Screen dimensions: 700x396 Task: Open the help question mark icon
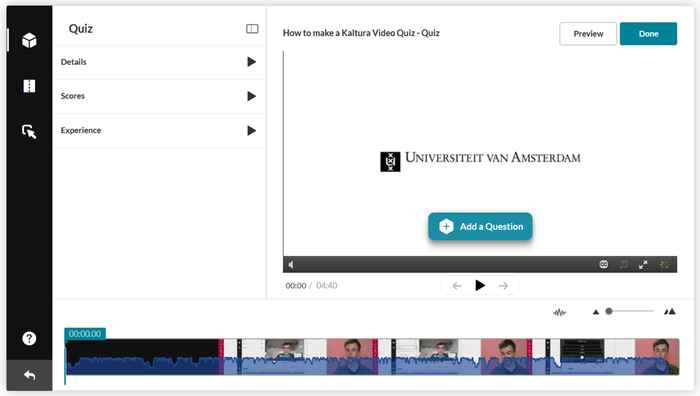click(x=29, y=338)
